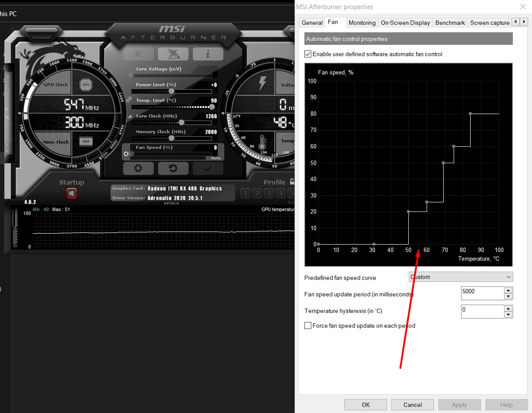Open Afterburner information with the i icon
The width and height of the screenshot is (532, 413).
[x=208, y=54]
